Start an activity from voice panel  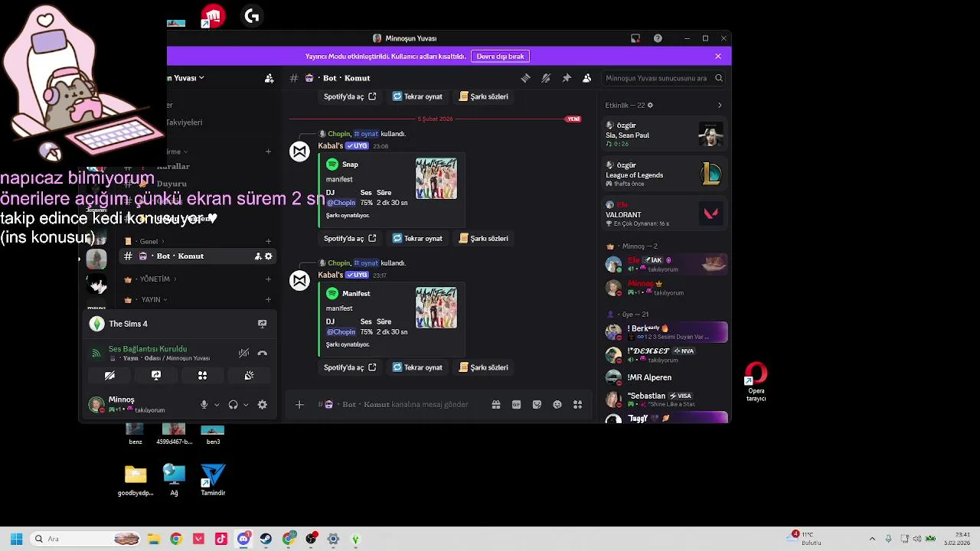coord(202,376)
